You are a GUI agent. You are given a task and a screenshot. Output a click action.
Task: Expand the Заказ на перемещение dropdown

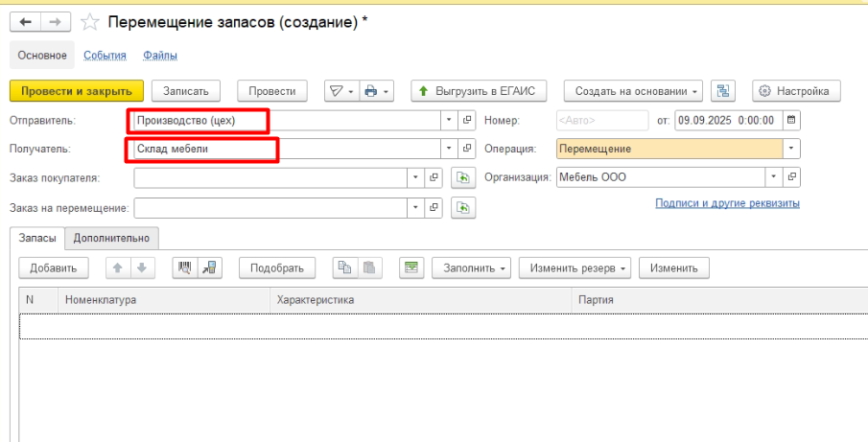(x=416, y=207)
